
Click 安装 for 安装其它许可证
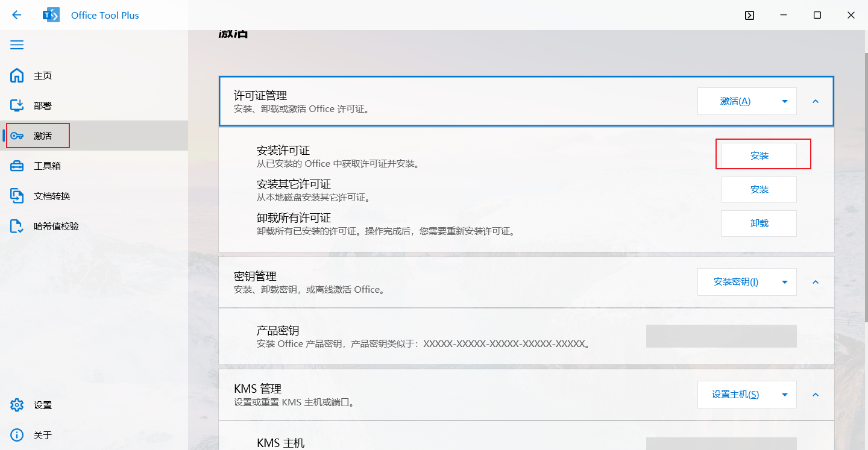pos(759,189)
